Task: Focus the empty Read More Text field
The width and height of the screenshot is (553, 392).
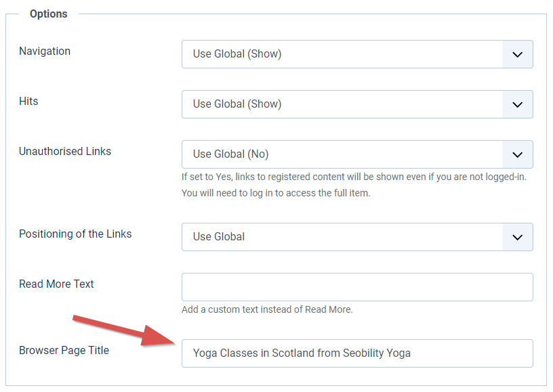Action: click(357, 287)
